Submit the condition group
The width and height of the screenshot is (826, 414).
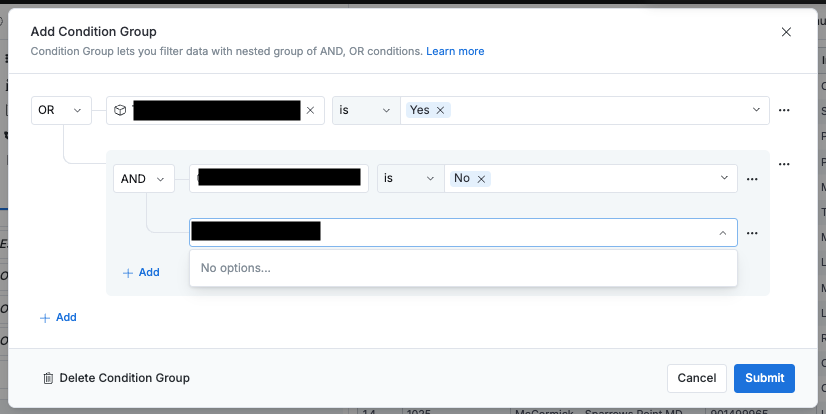[764, 378]
